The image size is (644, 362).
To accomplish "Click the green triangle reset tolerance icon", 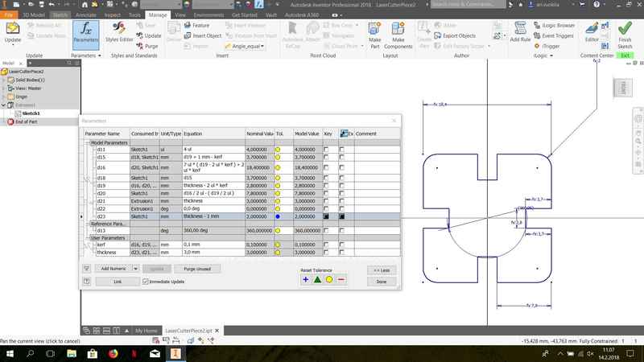I will [317, 279].
